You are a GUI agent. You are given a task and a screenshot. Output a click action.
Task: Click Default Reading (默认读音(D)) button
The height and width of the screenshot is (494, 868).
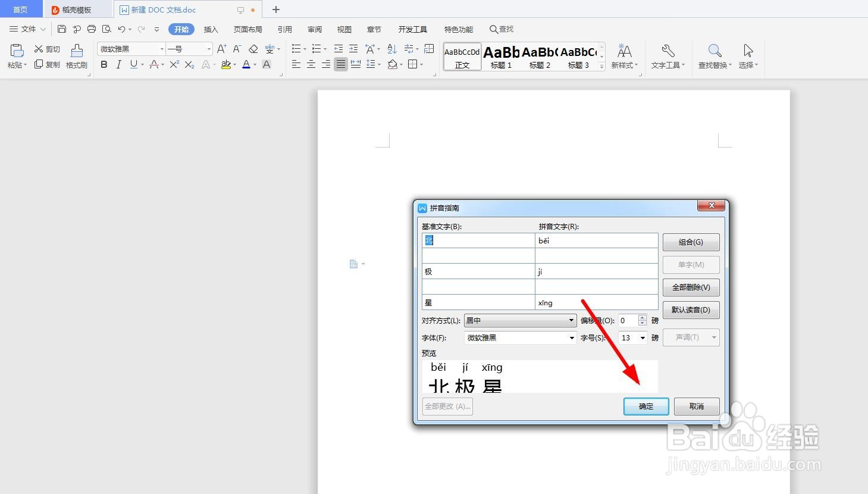coord(691,309)
